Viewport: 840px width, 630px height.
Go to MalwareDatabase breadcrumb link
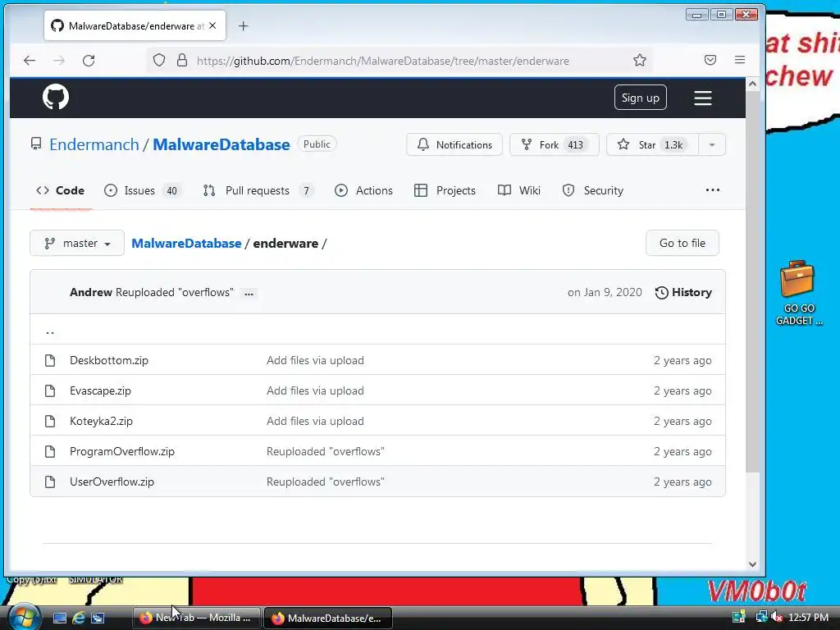[186, 243]
